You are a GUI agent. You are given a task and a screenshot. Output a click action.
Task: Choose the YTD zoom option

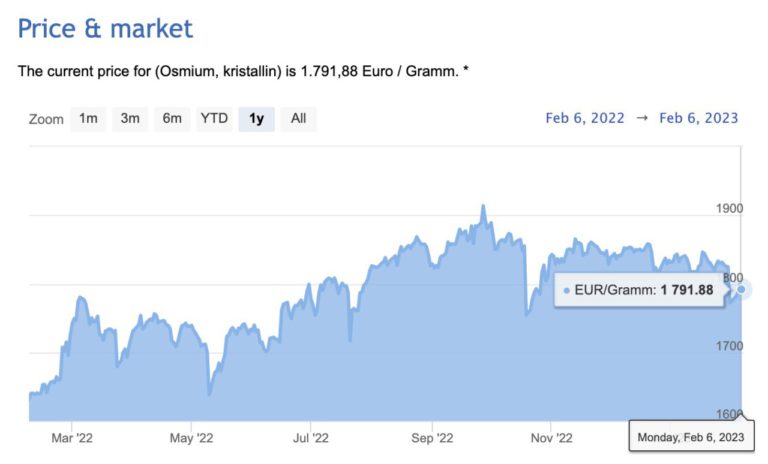click(x=214, y=119)
